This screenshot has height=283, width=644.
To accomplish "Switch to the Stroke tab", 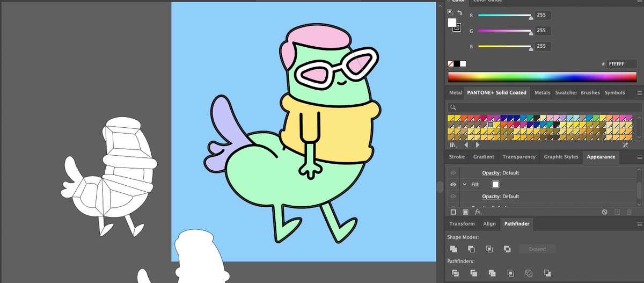I will point(457,157).
